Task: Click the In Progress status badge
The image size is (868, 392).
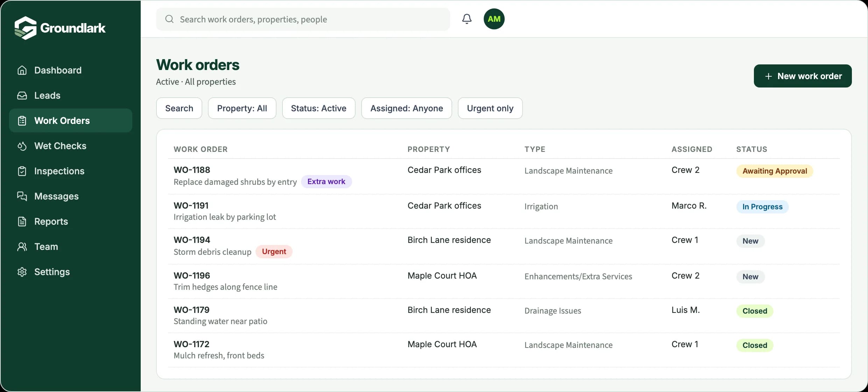Action: (762, 207)
